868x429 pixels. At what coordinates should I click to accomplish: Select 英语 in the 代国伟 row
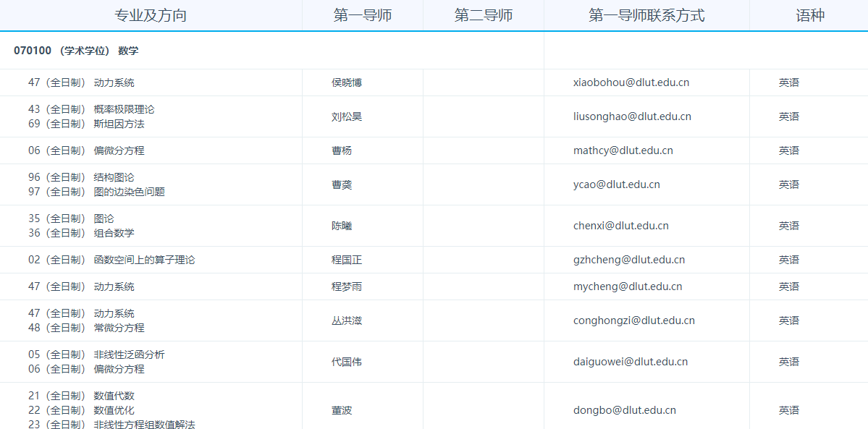click(x=789, y=362)
